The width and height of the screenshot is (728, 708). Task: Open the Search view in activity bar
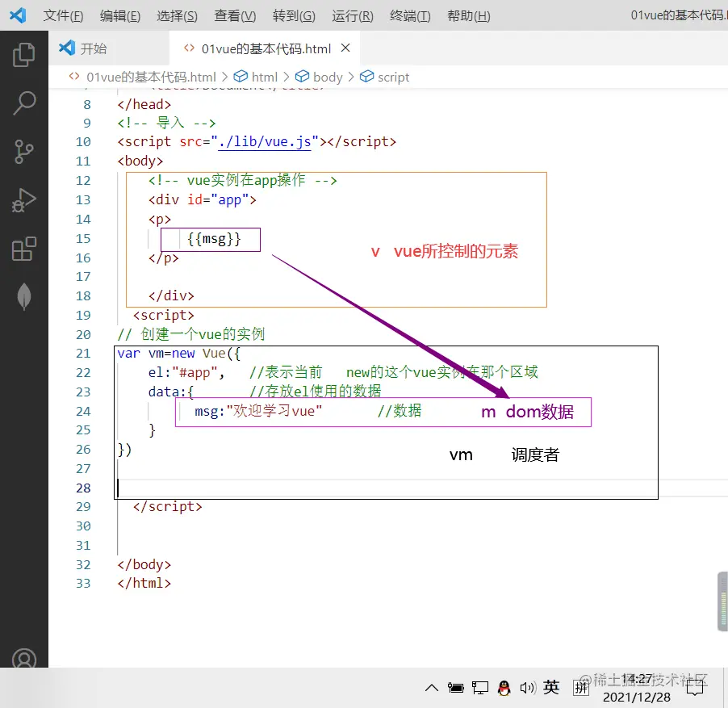point(23,103)
